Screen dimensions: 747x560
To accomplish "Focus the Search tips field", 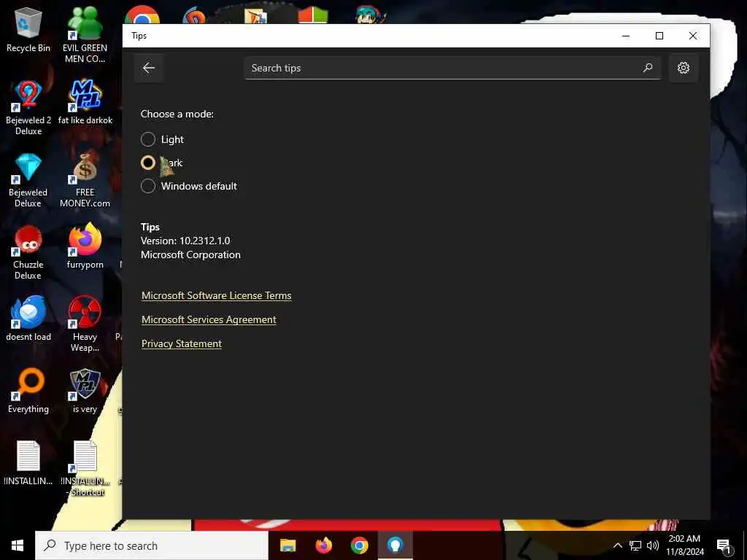I will pos(452,68).
